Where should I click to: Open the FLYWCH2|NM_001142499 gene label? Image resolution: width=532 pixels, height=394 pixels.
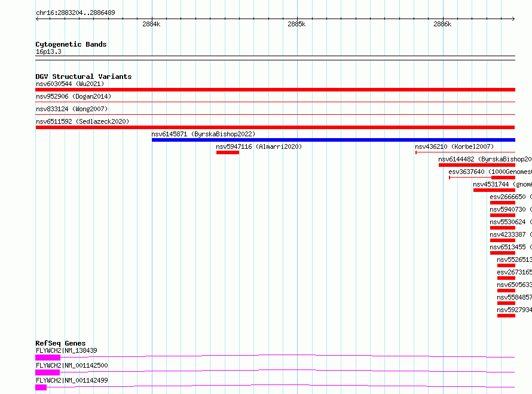pos(72,380)
